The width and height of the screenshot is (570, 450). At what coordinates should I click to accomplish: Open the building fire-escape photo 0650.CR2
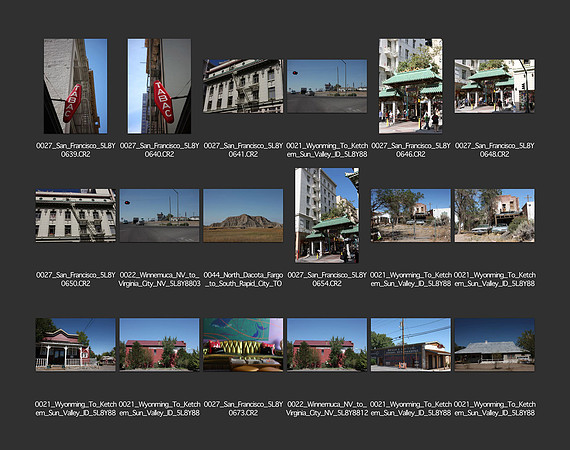76,215
